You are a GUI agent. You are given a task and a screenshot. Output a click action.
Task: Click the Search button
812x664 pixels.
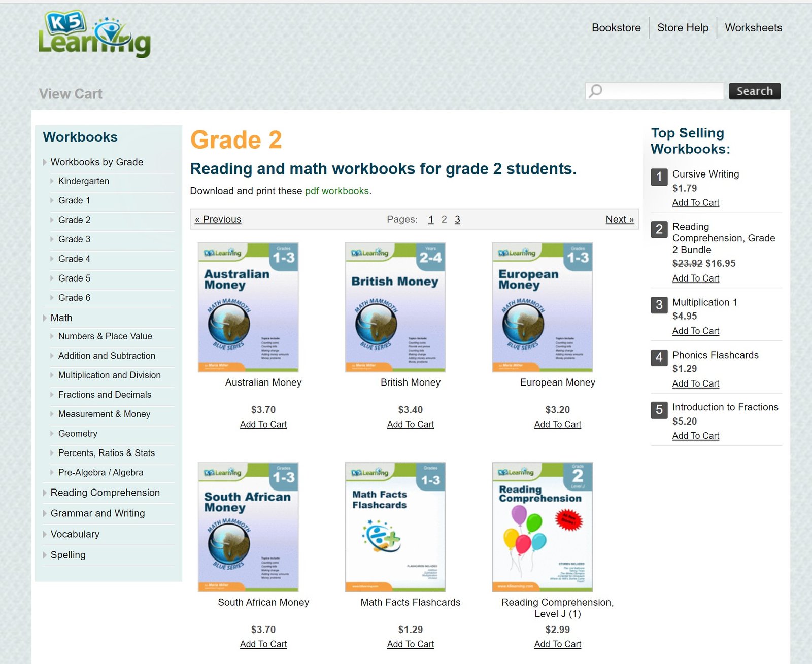point(755,91)
